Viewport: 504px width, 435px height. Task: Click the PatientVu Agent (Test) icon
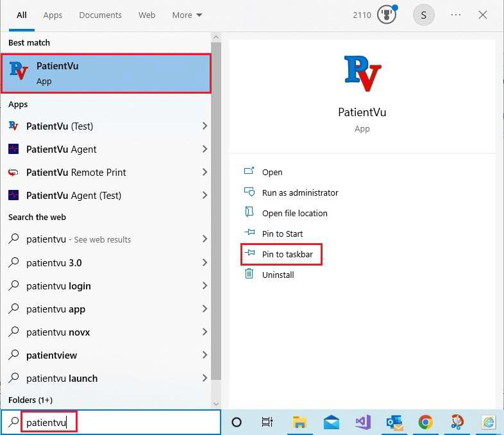pos(13,196)
